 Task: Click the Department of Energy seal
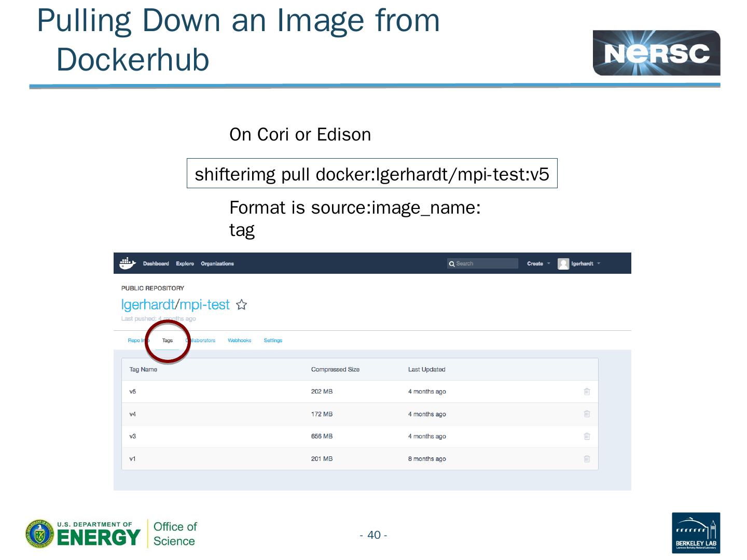click(39, 534)
